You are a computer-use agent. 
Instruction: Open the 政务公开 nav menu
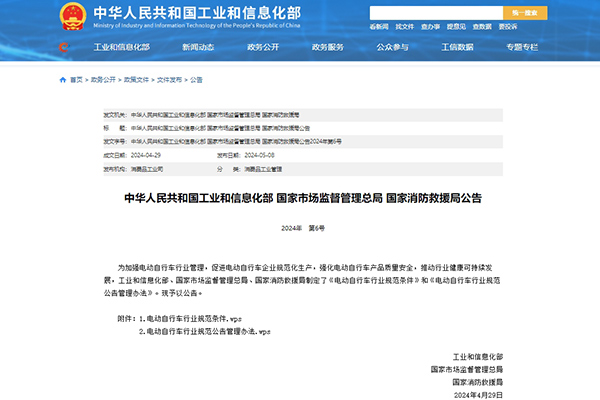point(263,47)
